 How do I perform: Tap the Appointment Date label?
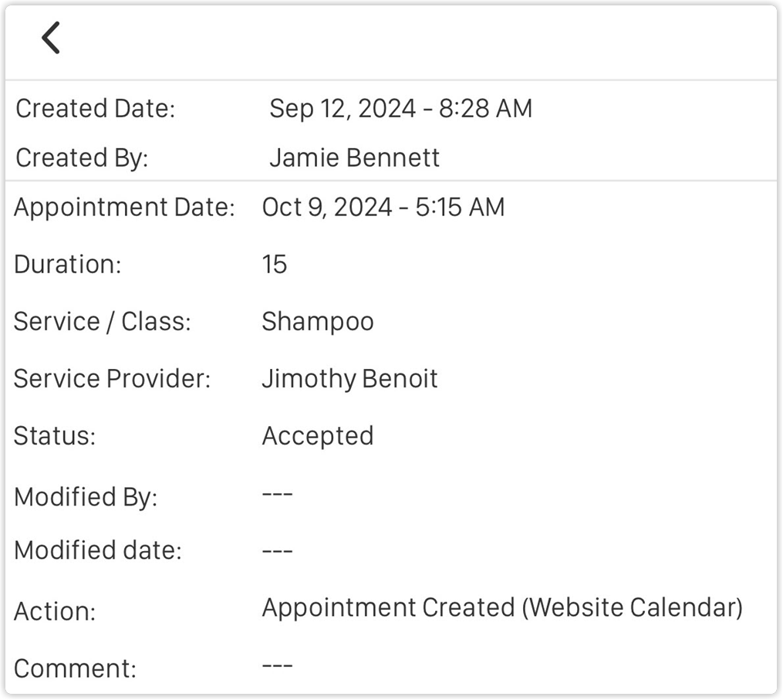point(124,207)
